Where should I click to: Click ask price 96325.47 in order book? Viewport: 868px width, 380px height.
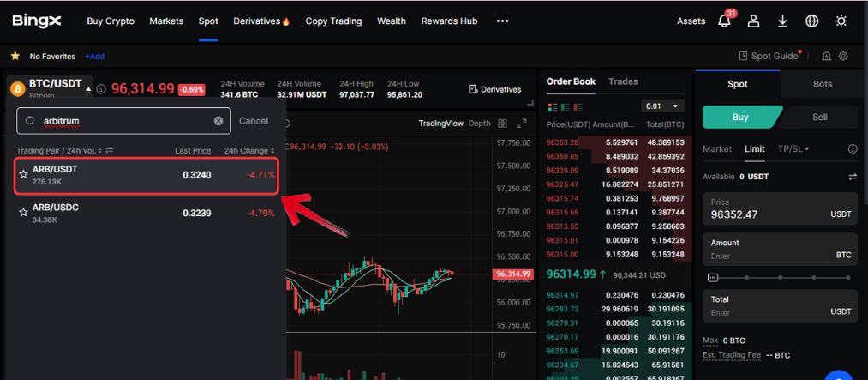tap(562, 184)
